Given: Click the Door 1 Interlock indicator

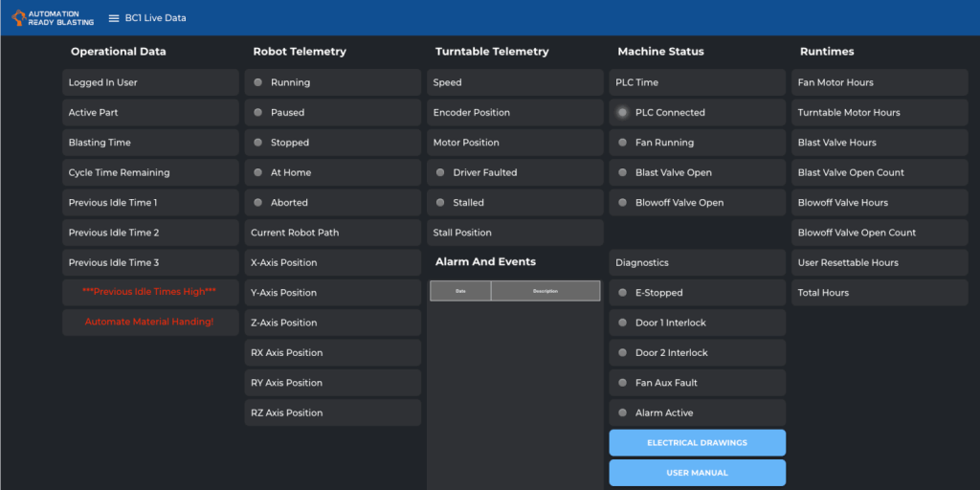Looking at the screenshot, I should click(x=623, y=323).
